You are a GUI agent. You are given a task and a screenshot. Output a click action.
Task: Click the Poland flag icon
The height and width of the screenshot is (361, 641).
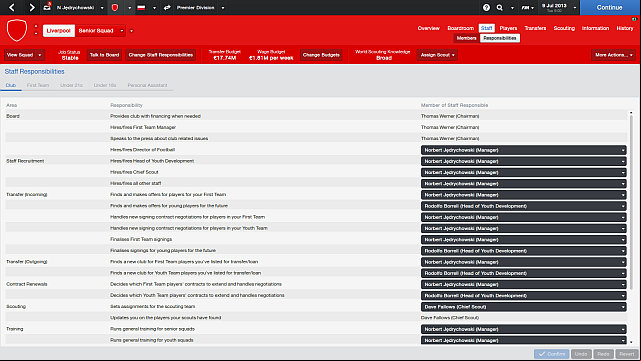[141, 7]
